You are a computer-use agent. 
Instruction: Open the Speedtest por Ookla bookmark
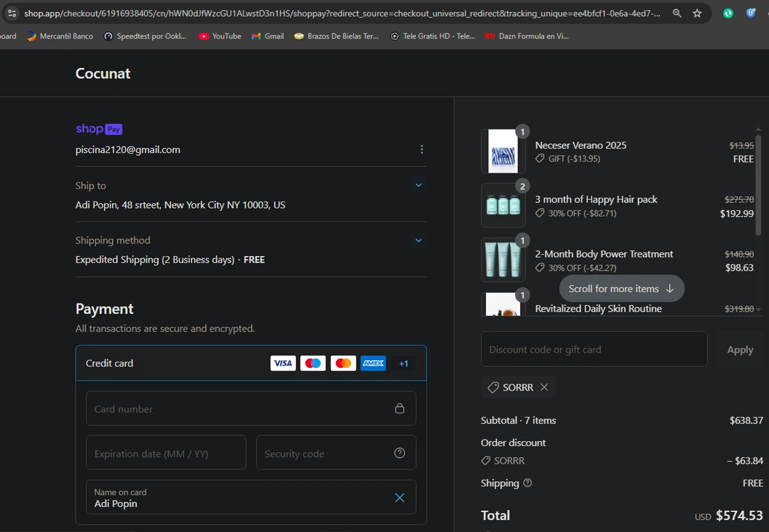[145, 36]
